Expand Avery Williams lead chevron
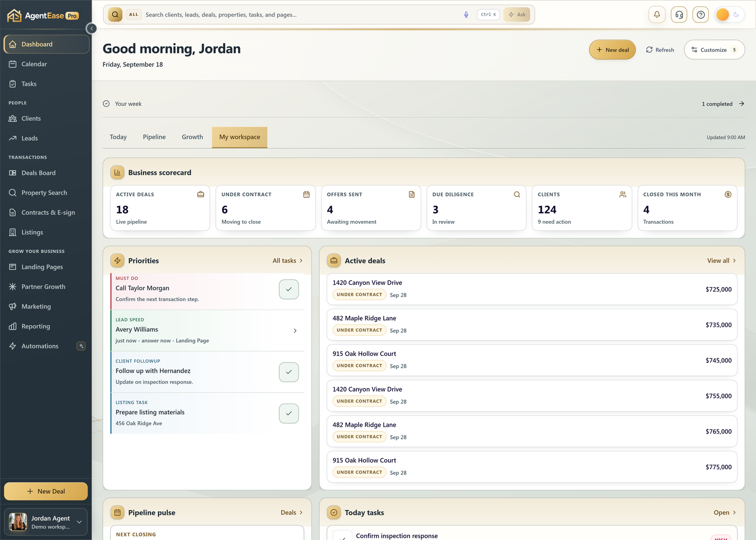Image resolution: width=756 pixels, height=540 pixels. [295, 331]
